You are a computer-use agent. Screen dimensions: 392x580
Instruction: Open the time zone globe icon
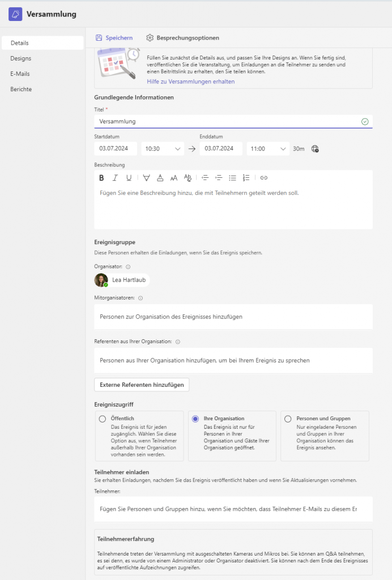click(315, 149)
